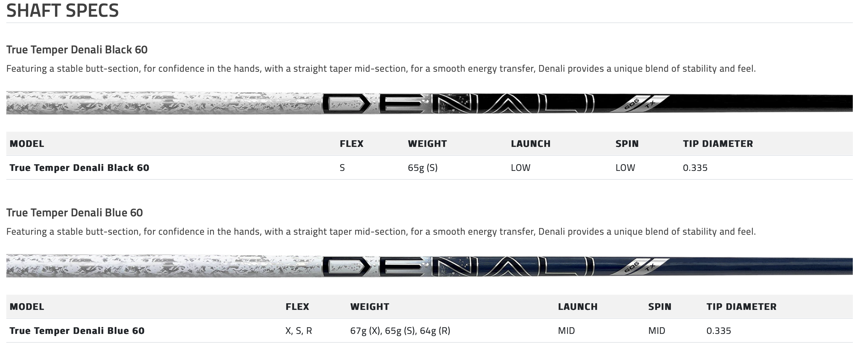Click the Denali Black description paragraph
The width and height of the screenshot is (868, 362).
[381, 69]
